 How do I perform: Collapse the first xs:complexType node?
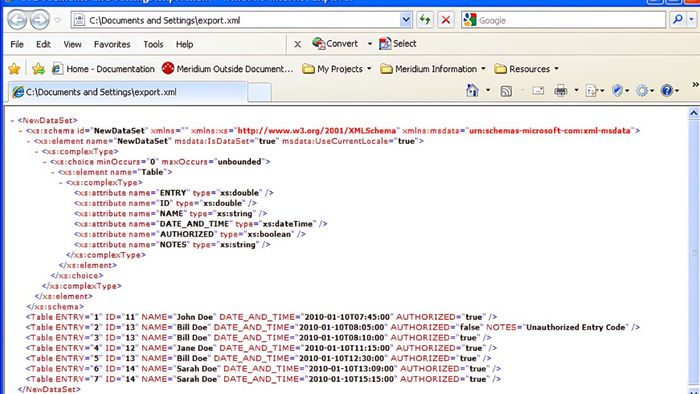(x=37, y=152)
